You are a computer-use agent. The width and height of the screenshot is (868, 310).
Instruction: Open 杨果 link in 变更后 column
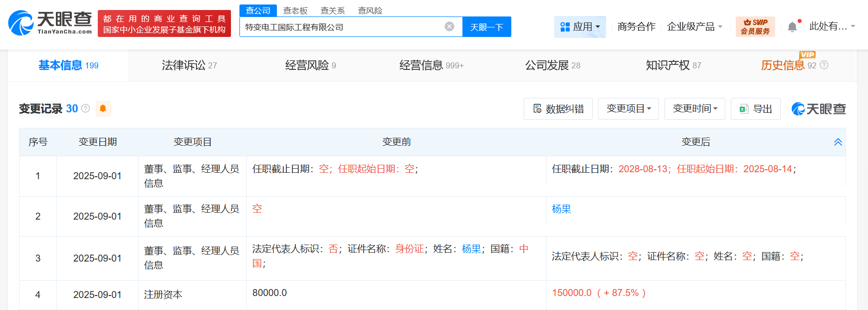(x=561, y=209)
